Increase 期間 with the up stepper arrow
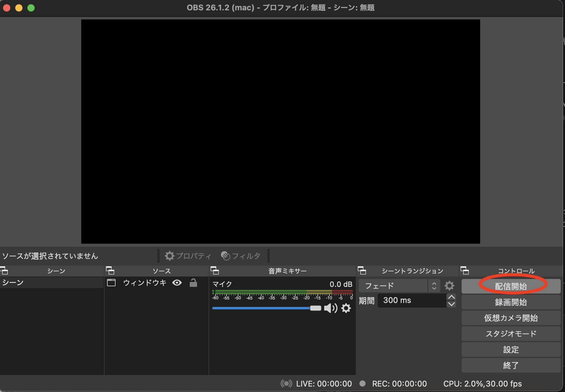565x392 pixels. [x=452, y=297]
